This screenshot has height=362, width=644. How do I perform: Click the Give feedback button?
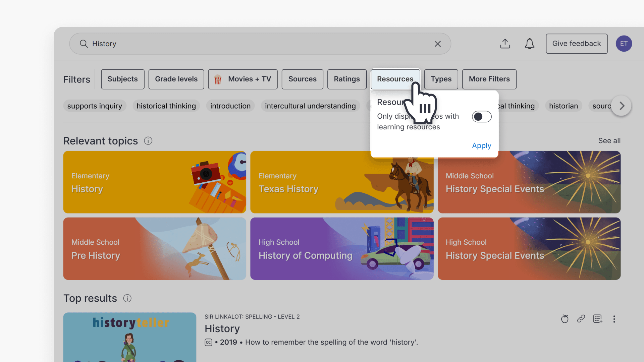[576, 44]
